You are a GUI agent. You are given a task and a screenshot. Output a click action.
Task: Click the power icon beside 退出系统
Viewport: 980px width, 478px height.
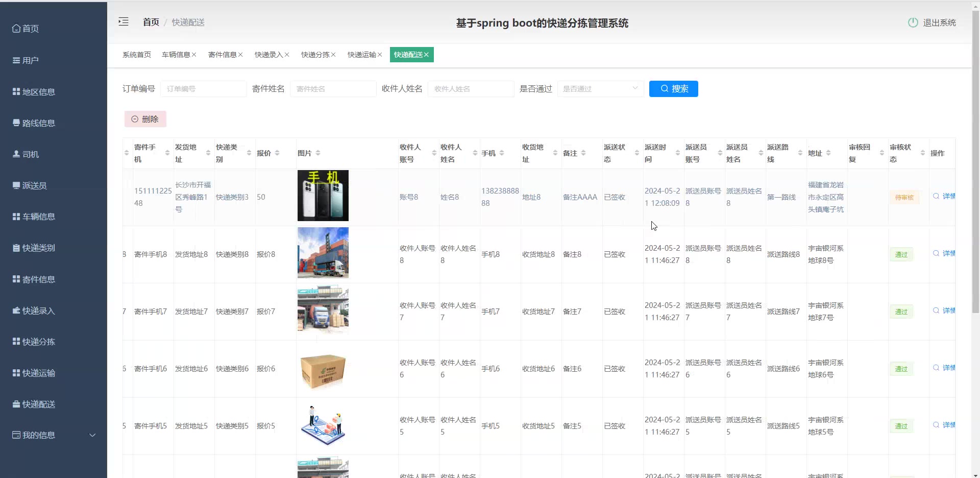tap(913, 22)
